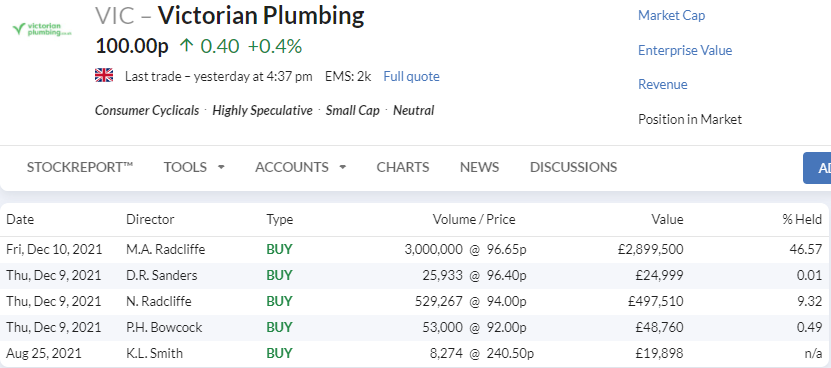Click the 100.00p share price

132,47
